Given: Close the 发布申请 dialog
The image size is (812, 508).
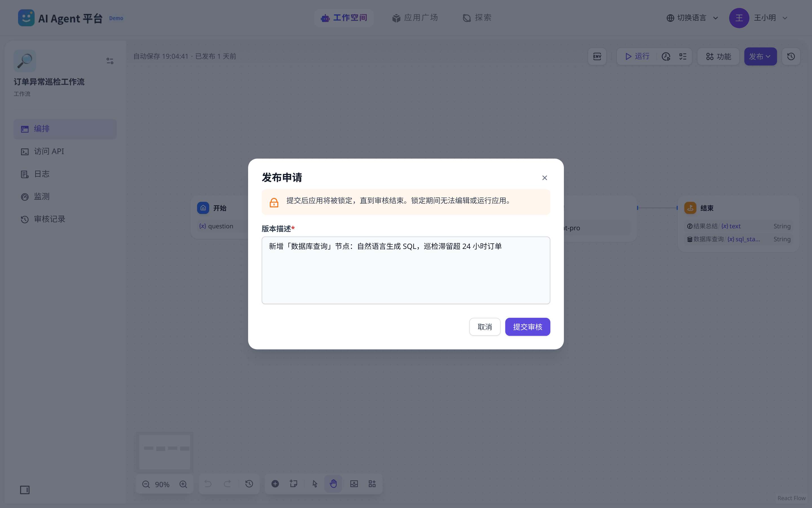Looking at the screenshot, I should 544,178.
